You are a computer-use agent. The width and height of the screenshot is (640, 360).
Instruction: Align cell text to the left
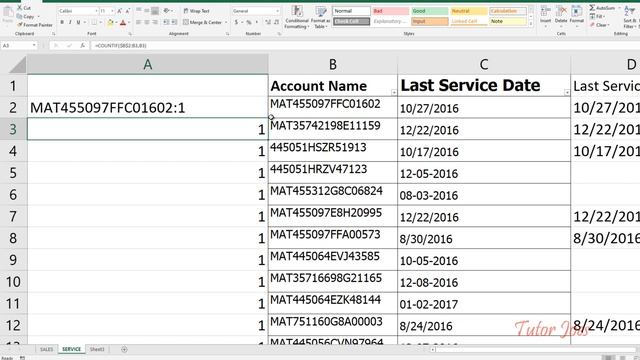pos(139,22)
